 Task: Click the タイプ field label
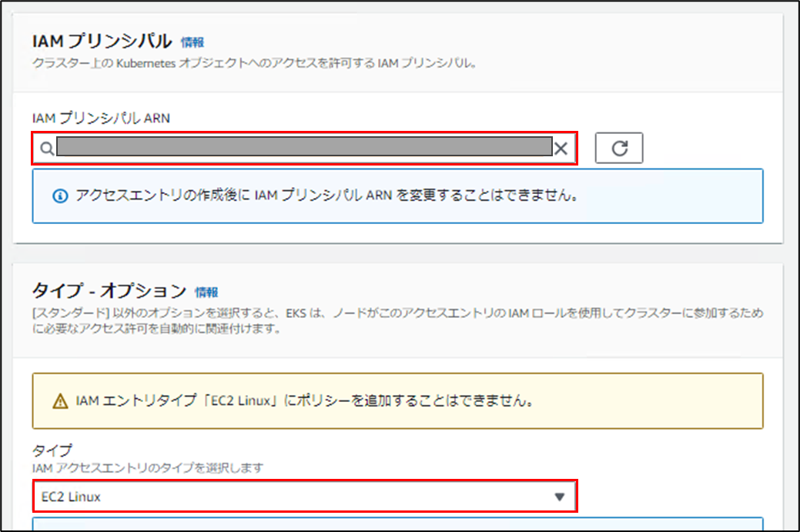[x=52, y=450]
